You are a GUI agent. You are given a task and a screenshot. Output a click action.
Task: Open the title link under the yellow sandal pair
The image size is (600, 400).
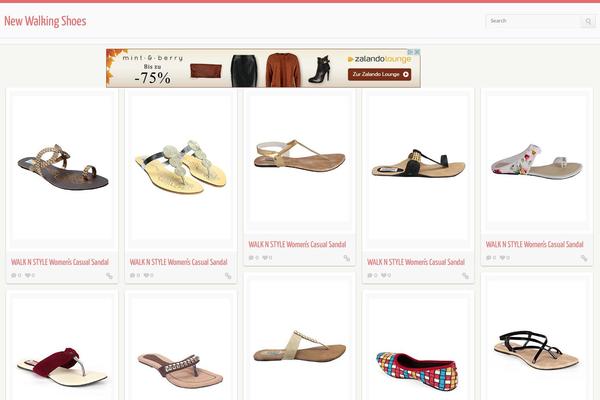pyautogui.click(x=178, y=262)
